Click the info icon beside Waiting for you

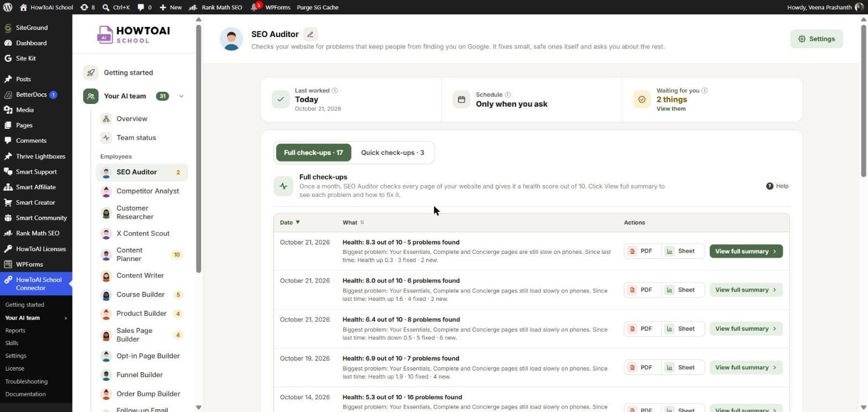click(705, 91)
